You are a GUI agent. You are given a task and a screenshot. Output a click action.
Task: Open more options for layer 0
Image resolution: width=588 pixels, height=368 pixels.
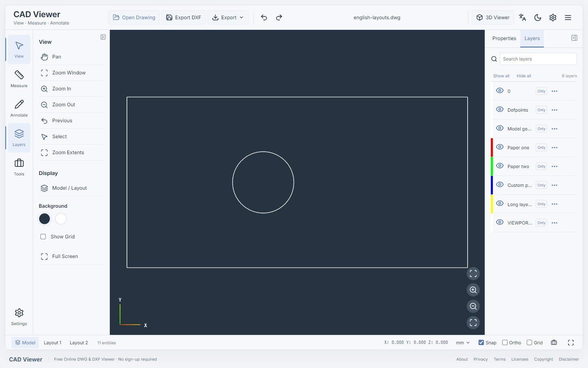pos(555,91)
